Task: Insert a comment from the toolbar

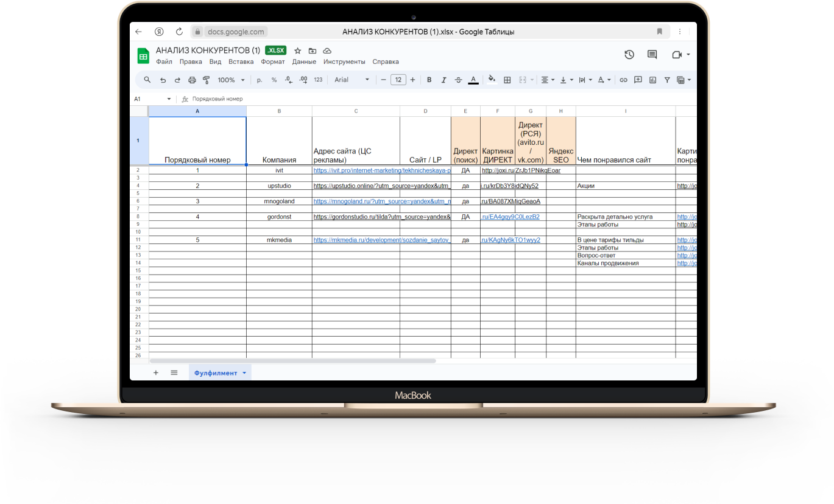Action: click(638, 80)
